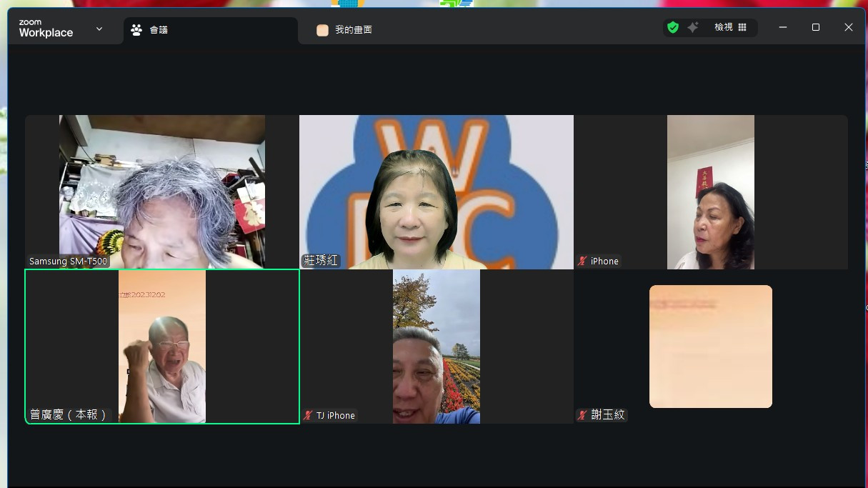
Task: Minimize the Zoom meeting window
Action: [x=783, y=27]
